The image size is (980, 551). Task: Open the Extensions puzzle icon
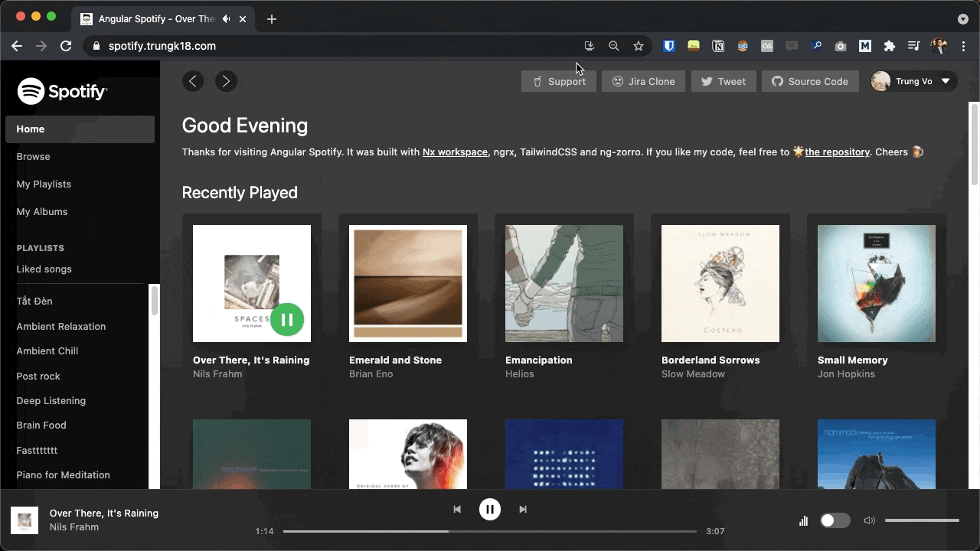pos(889,46)
